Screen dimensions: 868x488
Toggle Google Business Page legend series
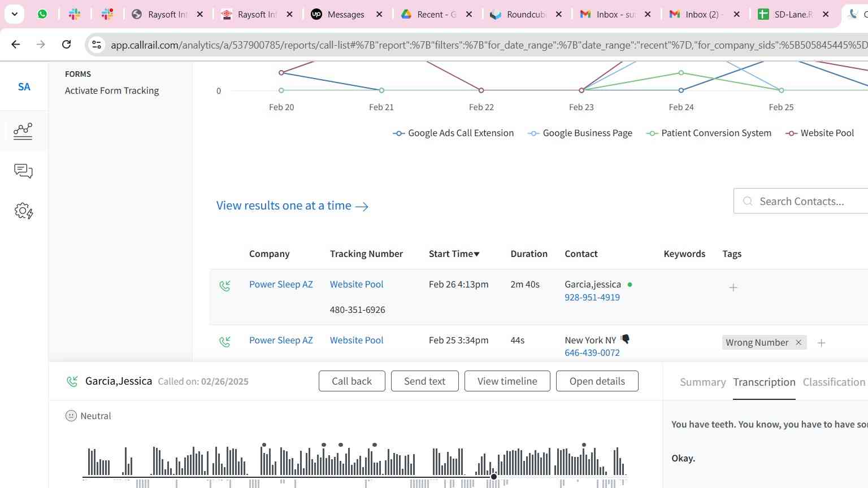tap(580, 133)
